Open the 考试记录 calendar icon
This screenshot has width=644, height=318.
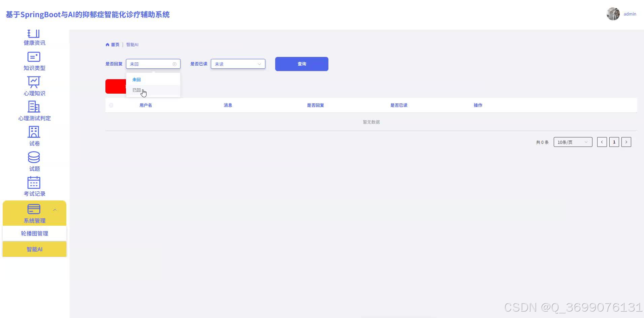[34, 182]
